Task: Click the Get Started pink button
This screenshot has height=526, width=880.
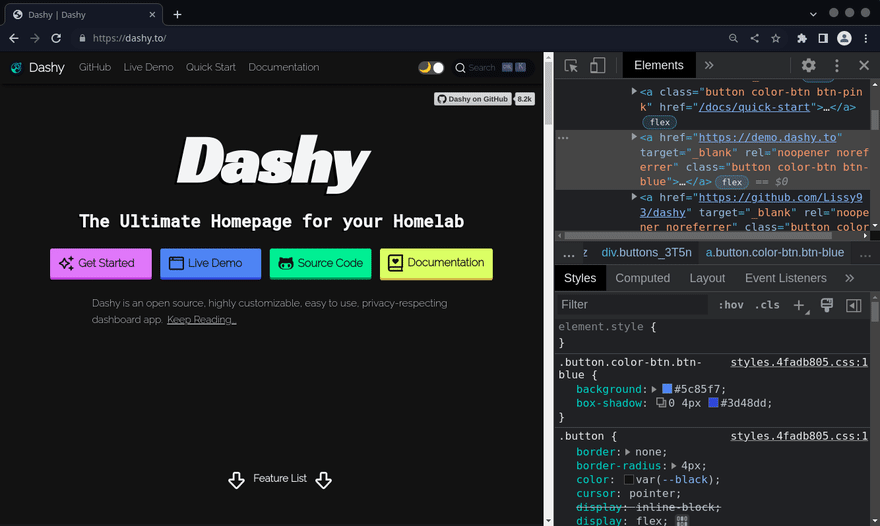Action: (x=101, y=263)
